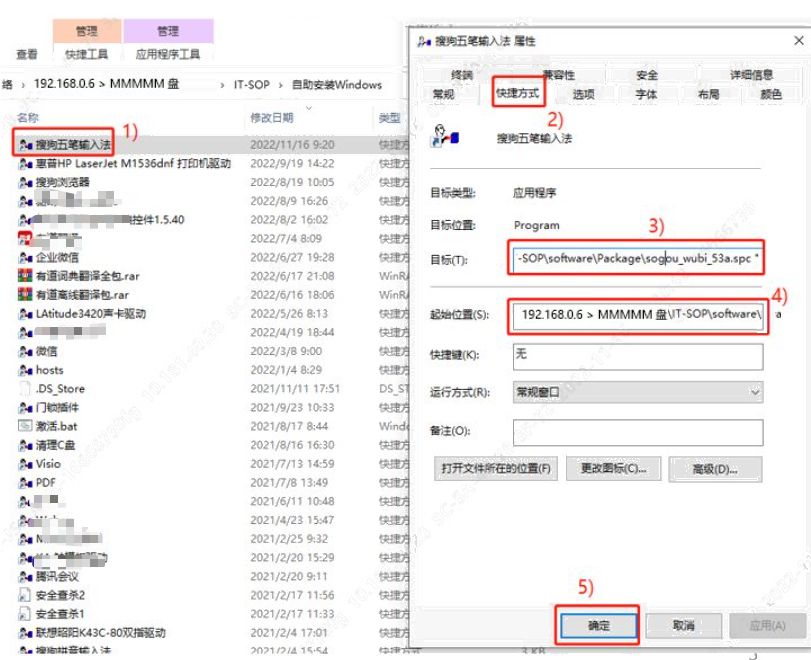
Task: Click the 确定 button
Action: point(597,625)
